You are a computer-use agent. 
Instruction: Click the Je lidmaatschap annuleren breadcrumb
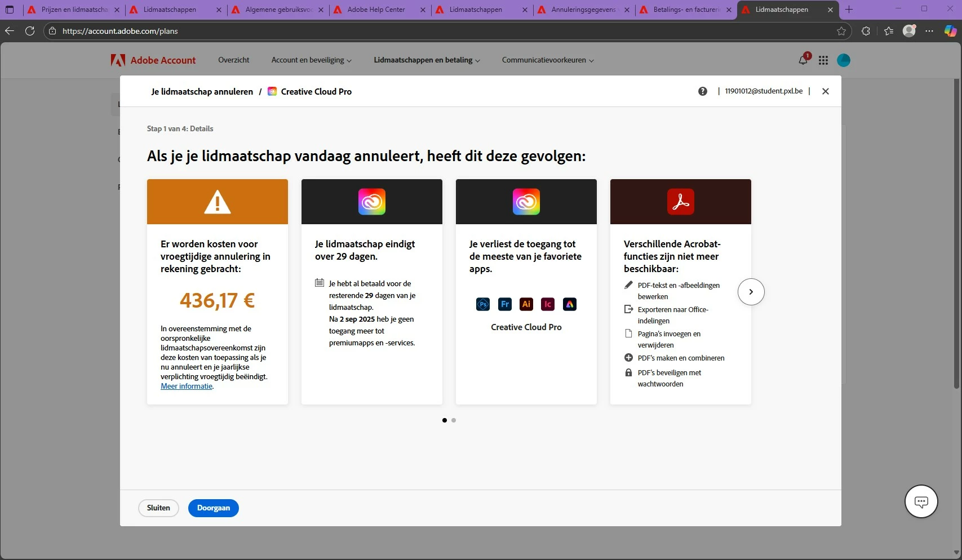(202, 91)
